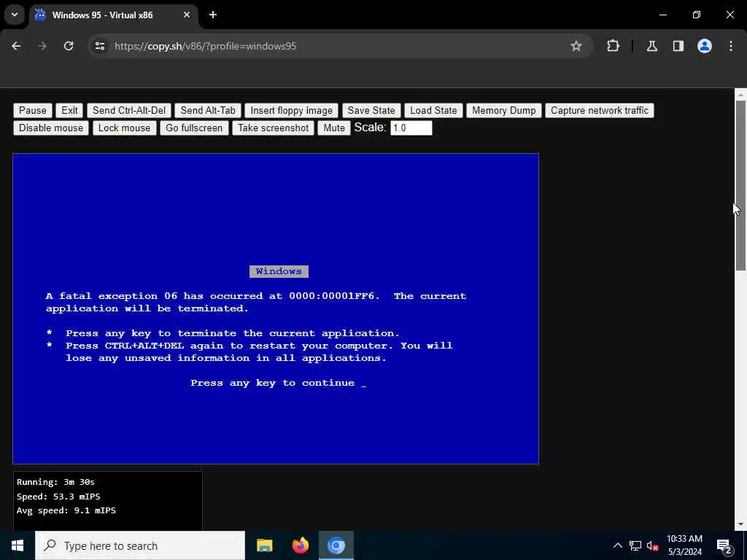Open Chrome three-dot menu
747x560 pixels.
731,46
